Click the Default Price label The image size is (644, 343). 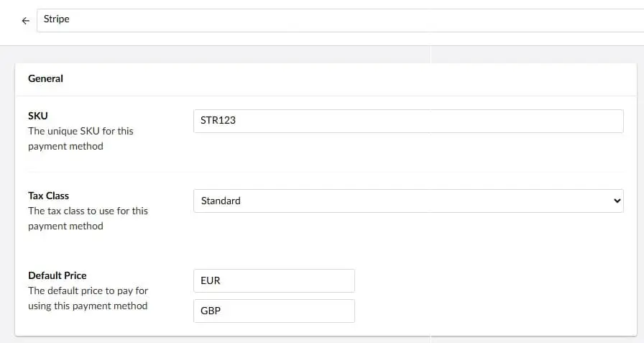click(57, 275)
